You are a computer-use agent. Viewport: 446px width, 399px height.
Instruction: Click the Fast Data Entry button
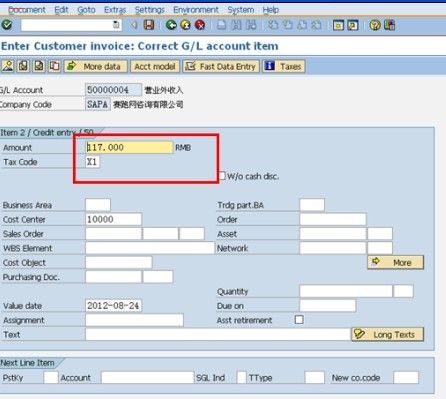pyautogui.click(x=221, y=66)
